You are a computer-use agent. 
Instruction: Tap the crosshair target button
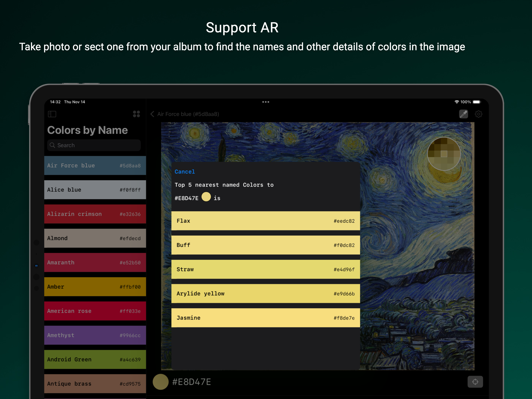[475, 382]
